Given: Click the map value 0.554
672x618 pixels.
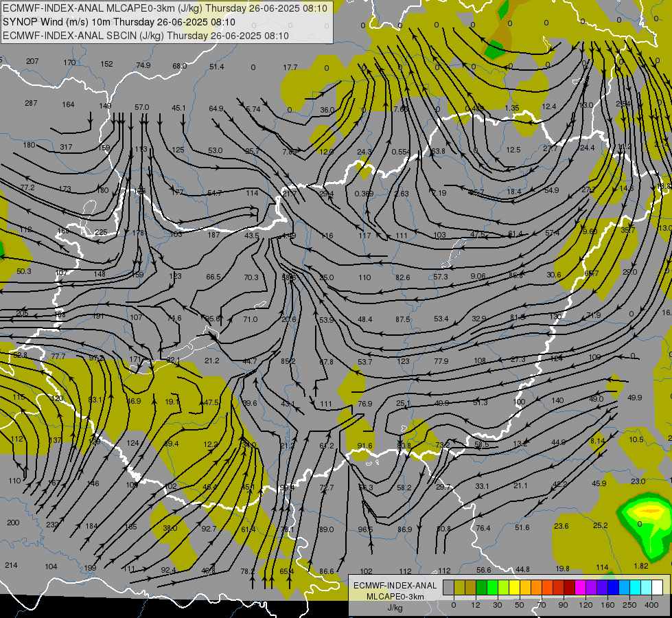Looking at the screenshot, I should [x=401, y=152].
